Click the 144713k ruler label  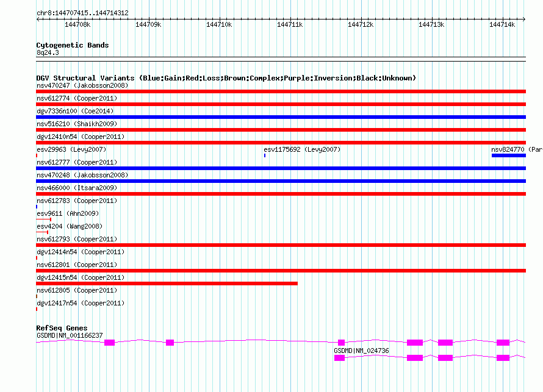point(431,24)
